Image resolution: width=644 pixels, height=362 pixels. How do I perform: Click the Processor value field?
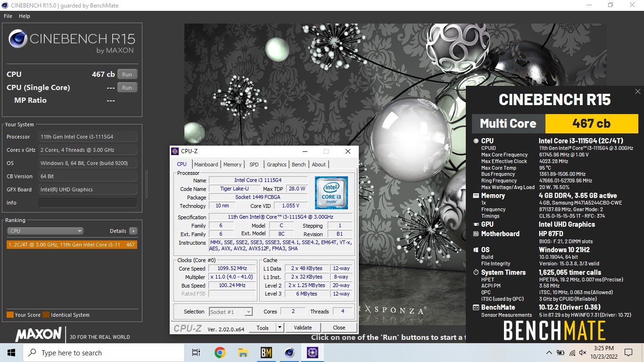(x=88, y=137)
